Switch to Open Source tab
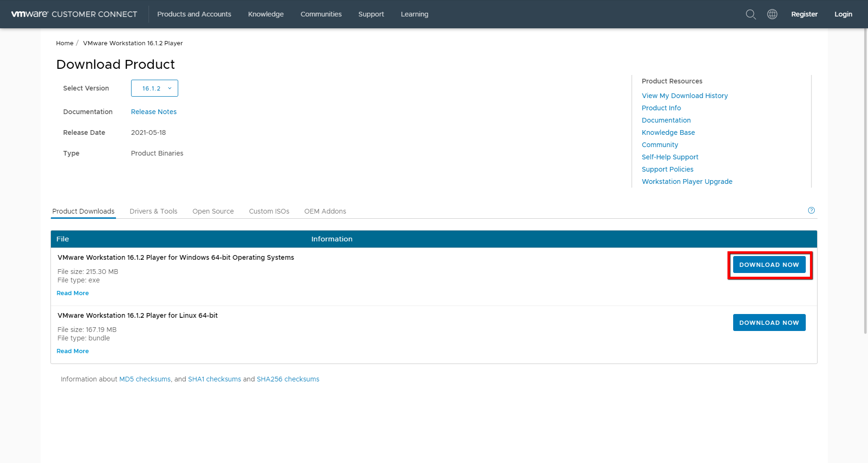The width and height of the screenshot is (868, 463). tap(213, 211)
